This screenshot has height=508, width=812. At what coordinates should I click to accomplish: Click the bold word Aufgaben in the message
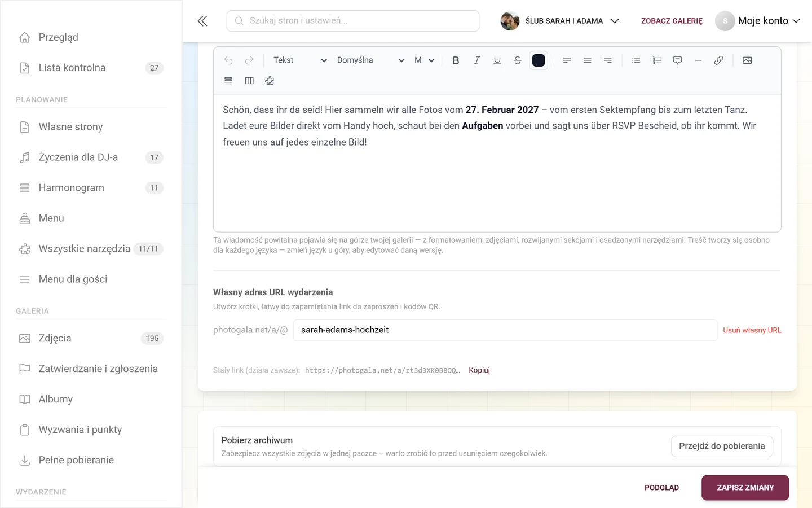point(483,126)
